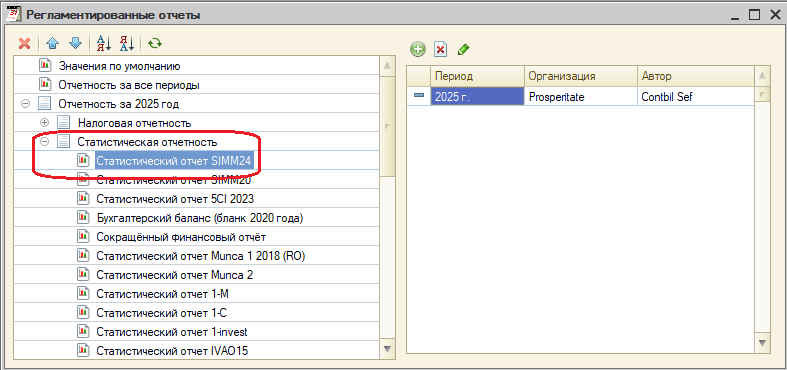This screenshot has height=370, width=787.
Task: Click chart icon beside Бухгалтерский баланс
Action: (x=83, y=217)
